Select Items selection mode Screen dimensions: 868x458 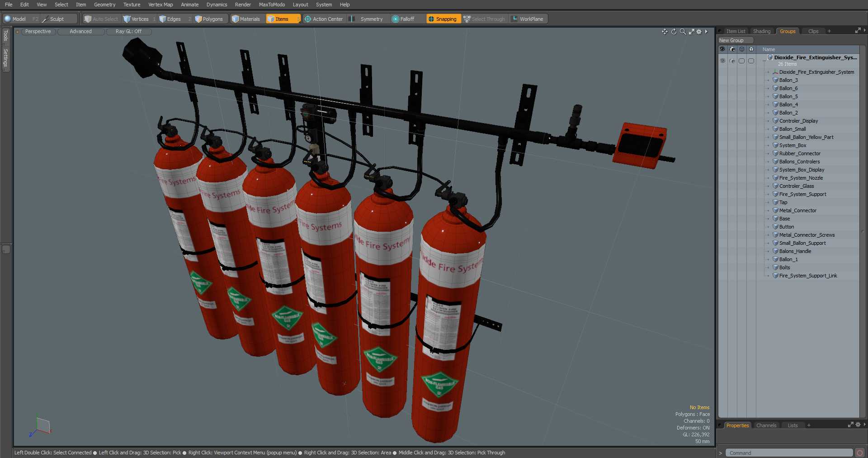(283, 19)
